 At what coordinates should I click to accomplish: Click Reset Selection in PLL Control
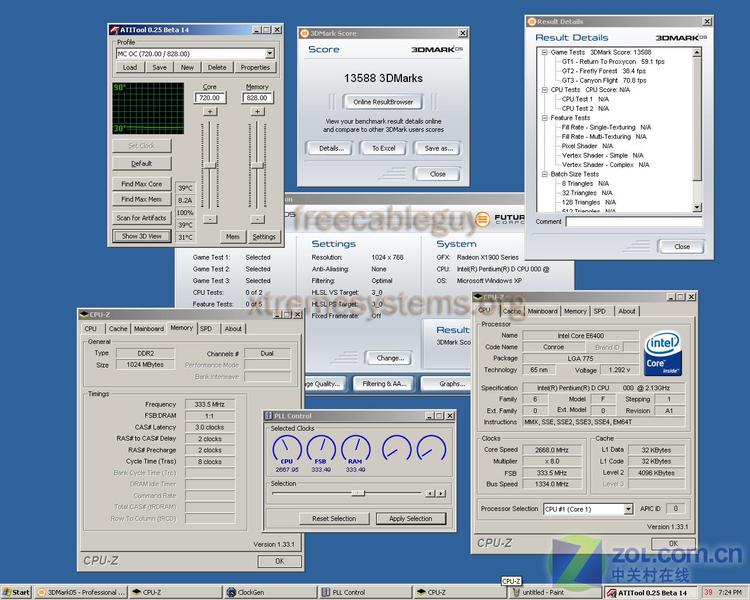coord(334,519)
